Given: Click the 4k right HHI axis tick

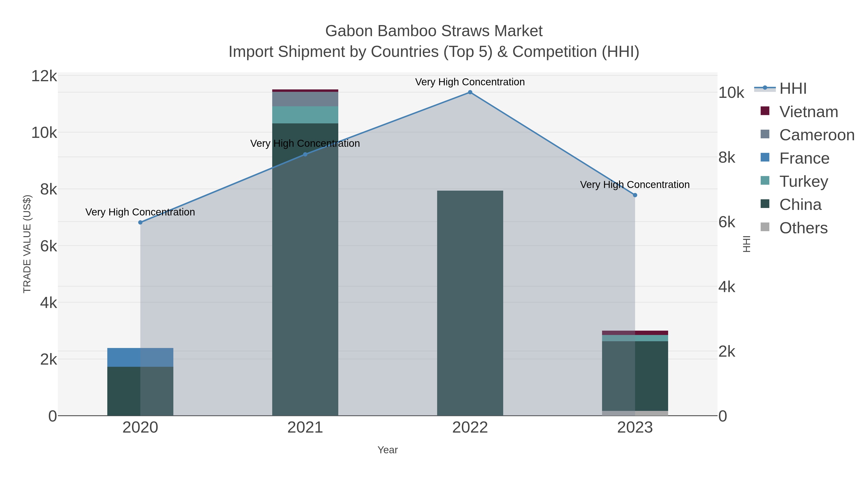Looking at the screenshot, I should 727,287.
